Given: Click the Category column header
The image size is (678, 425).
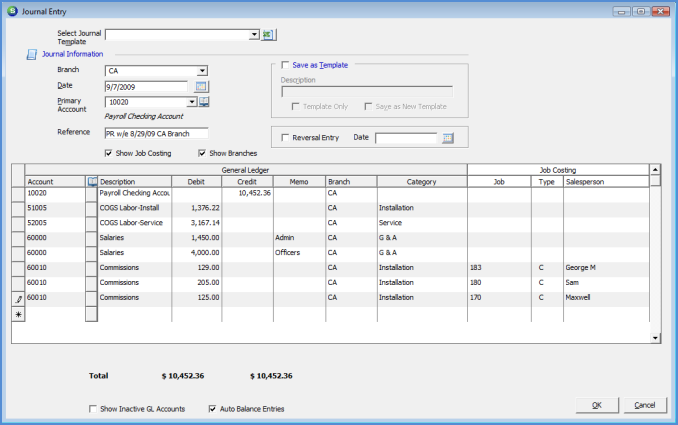Looking at the screenshot, I should click(422, 182).
